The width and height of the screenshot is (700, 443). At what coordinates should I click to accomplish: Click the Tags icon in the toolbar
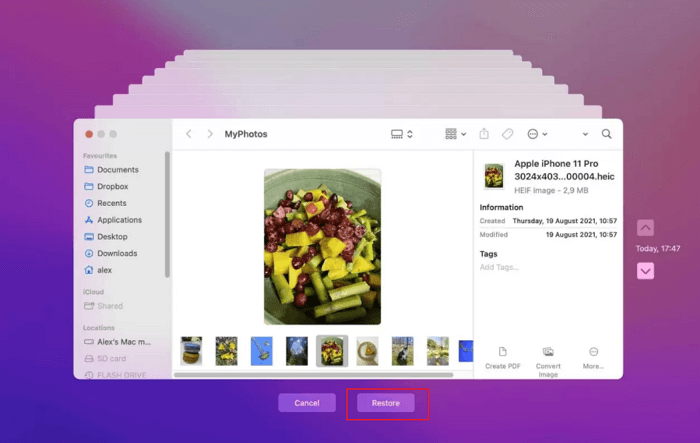[507, 134]
